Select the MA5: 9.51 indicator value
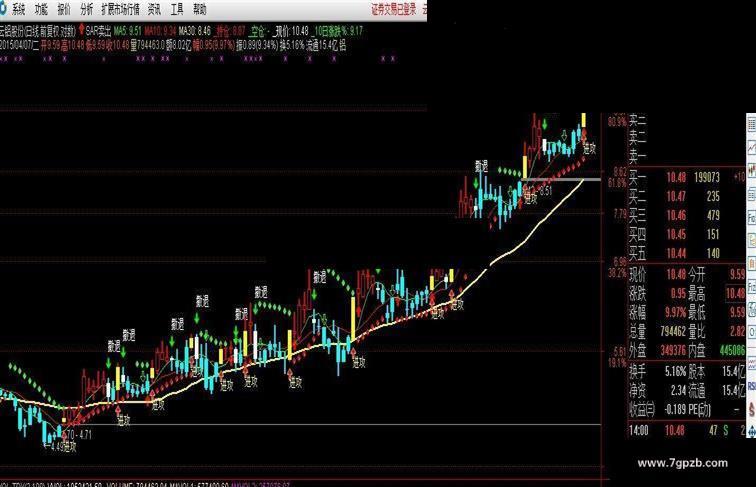This screenshot has height=487, width=756. 128,31
